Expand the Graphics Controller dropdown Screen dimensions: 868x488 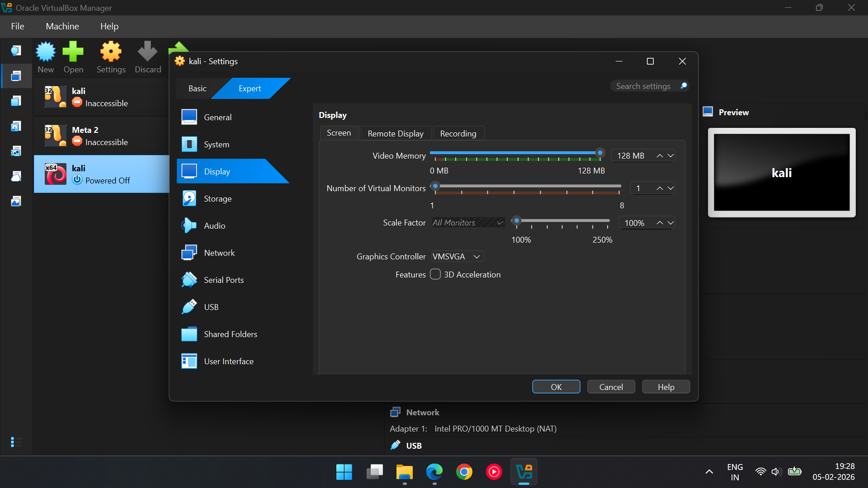[x=457, y=257]
